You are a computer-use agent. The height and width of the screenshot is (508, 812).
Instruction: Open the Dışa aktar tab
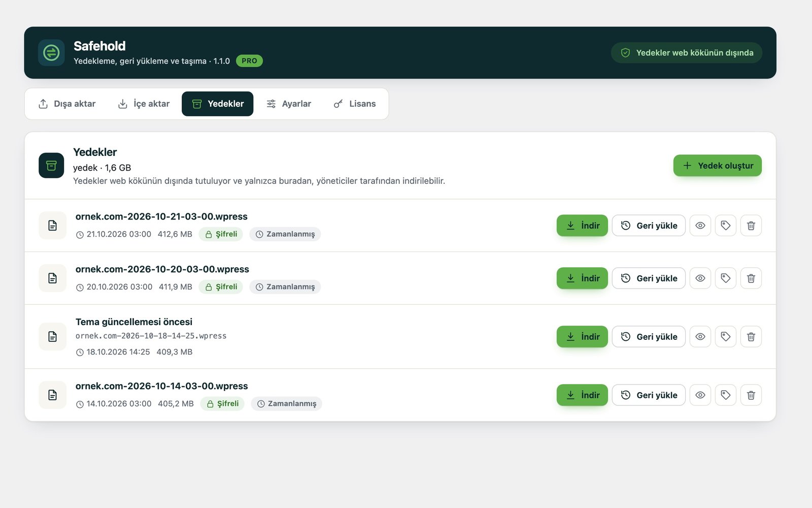[x=67, y=104]
